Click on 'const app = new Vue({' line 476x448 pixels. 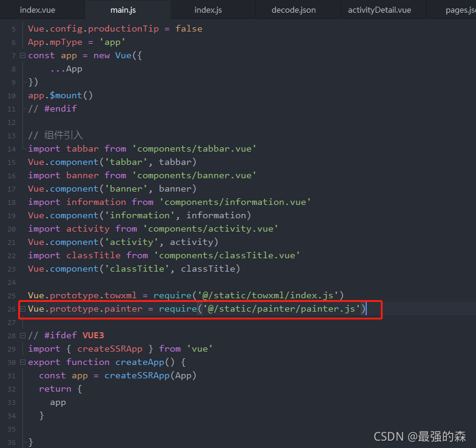85,56
